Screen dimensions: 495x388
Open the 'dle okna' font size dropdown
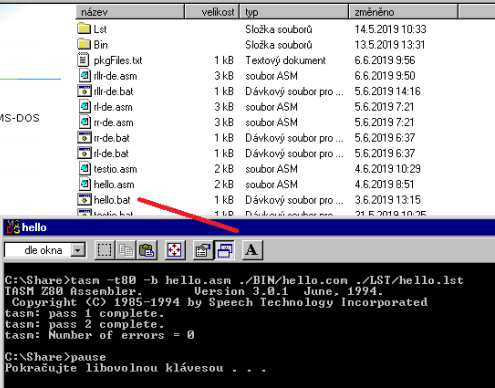tap(78, 250)
